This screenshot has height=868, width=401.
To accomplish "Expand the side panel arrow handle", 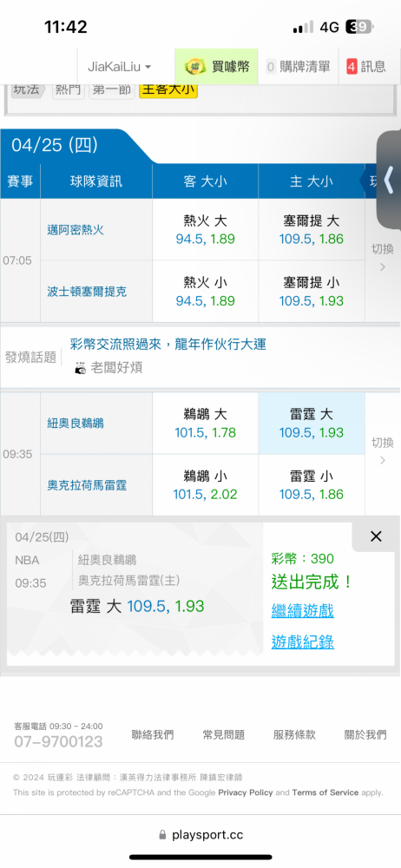I will click(389, 181).
